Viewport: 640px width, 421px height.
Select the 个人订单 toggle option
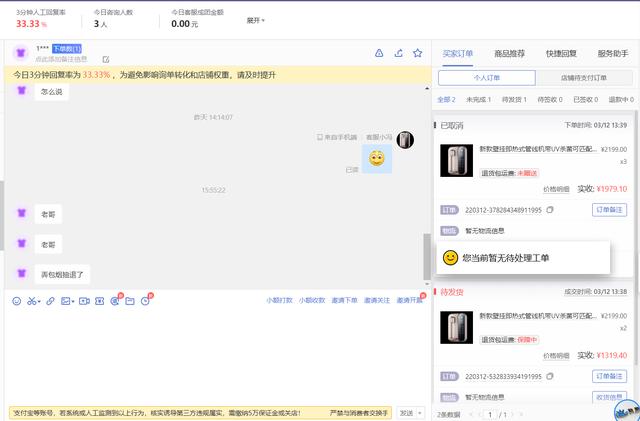pos(486,77)
